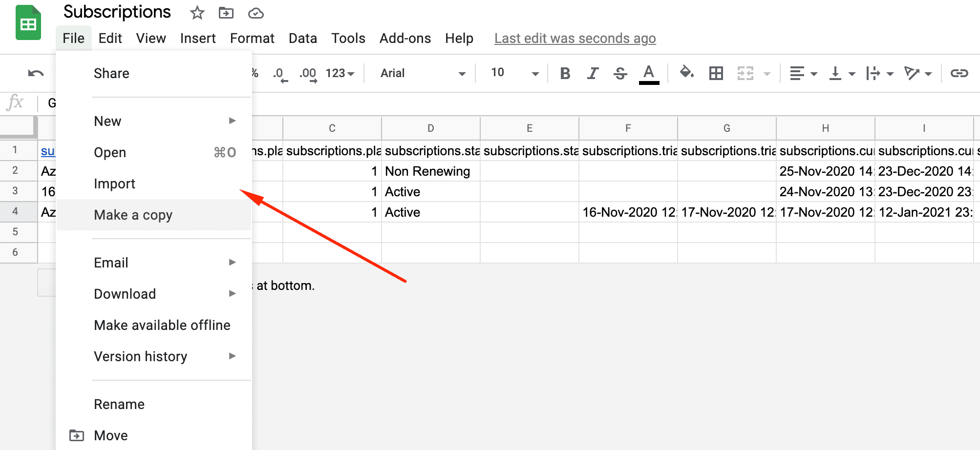This screenshot has height=450, width=980.
Task: Open the font size 10 dropdown
Action: coord(514,73)
